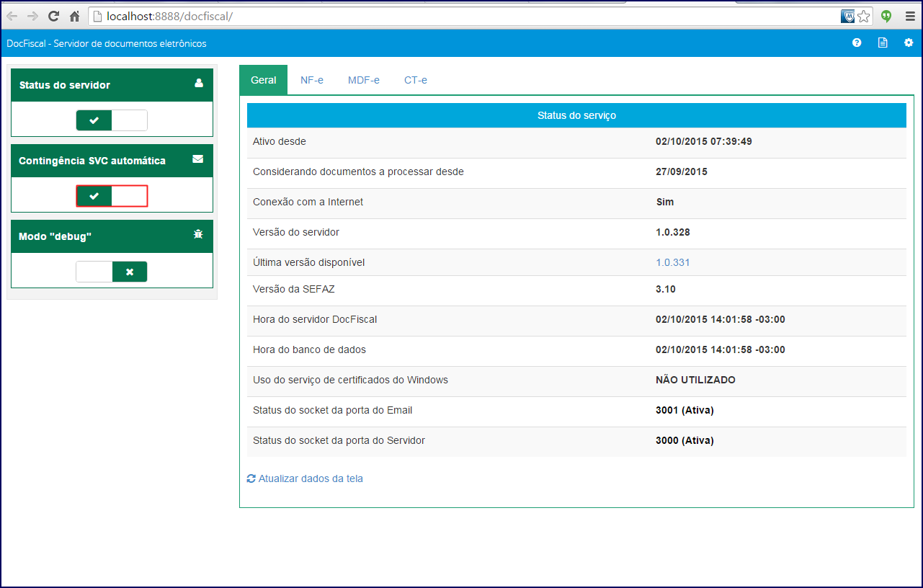
Task: Click the NÃO UTILIZADO value
Action: (696, 380)
